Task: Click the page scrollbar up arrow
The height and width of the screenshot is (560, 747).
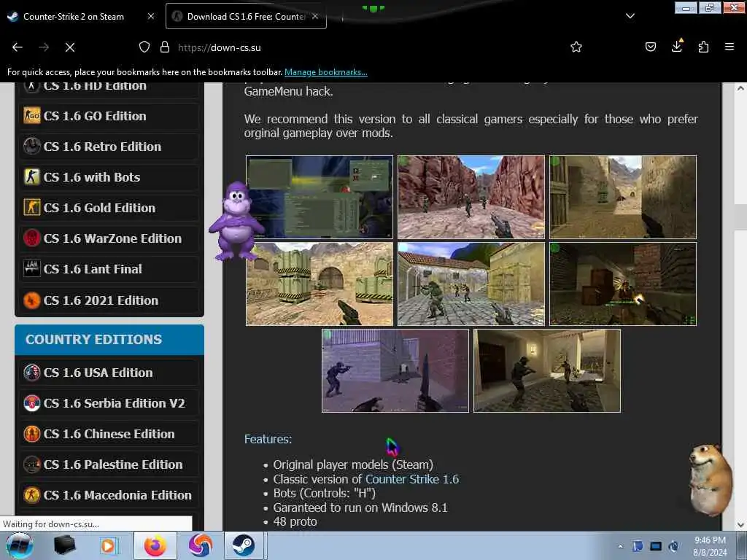Action: coord(740,88)
